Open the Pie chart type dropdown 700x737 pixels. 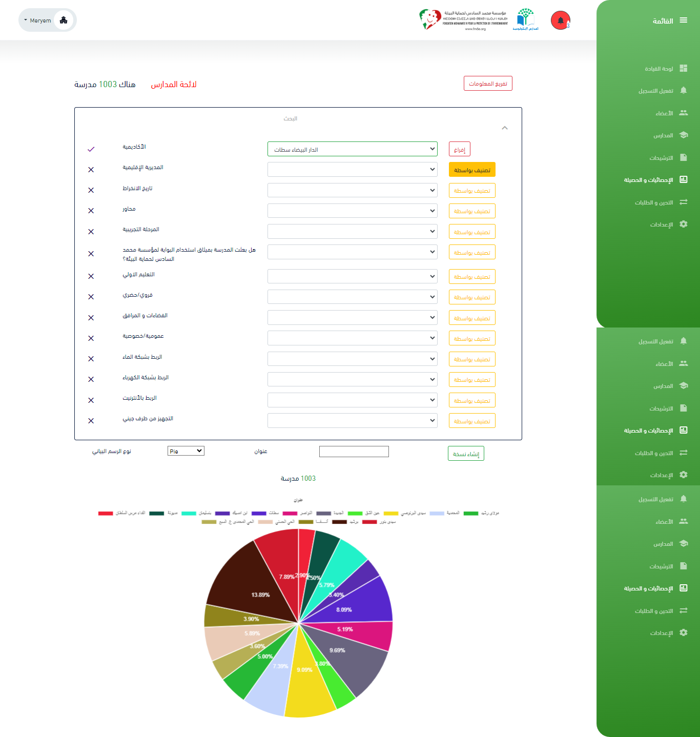186,451
